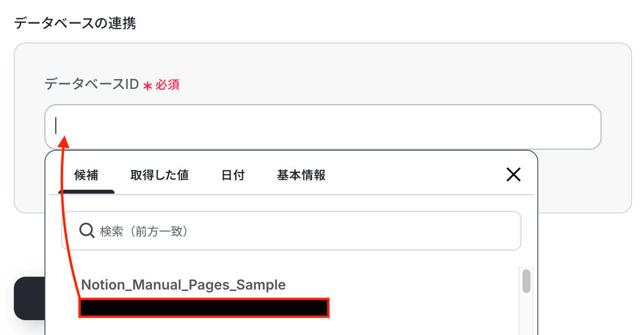
Task: Click the underline indicator beneath 候補
Action: [x=86, y=192]
